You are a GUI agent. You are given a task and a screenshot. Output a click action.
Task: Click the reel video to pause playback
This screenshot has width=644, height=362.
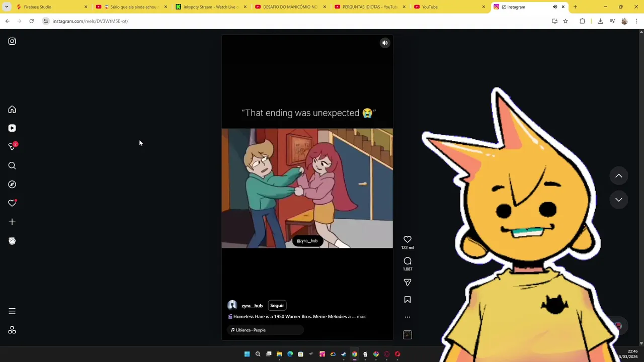[x=307, y=188]
